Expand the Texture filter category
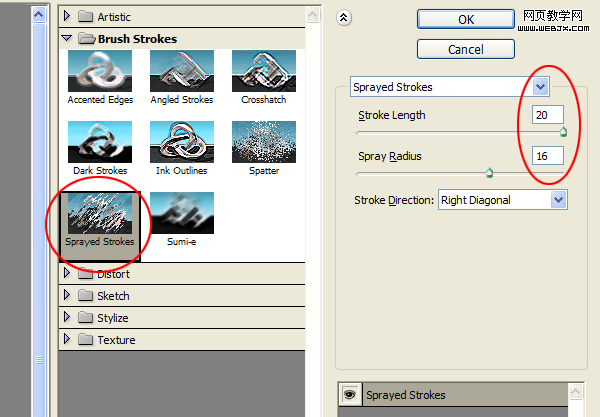The width and height of the screenshot is (600, 417). (67, 339)
